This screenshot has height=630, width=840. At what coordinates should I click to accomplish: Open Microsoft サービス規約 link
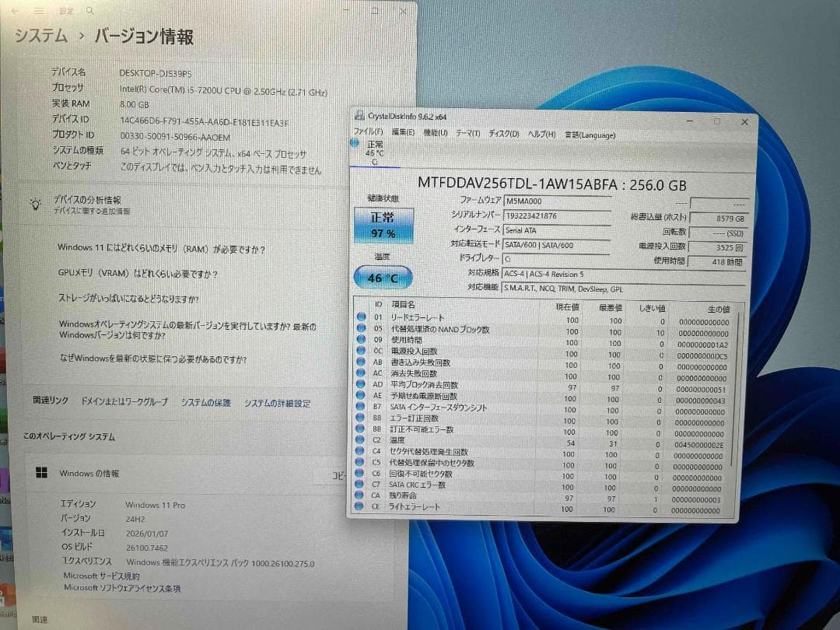pyautogui.click(x=101, y=576)
